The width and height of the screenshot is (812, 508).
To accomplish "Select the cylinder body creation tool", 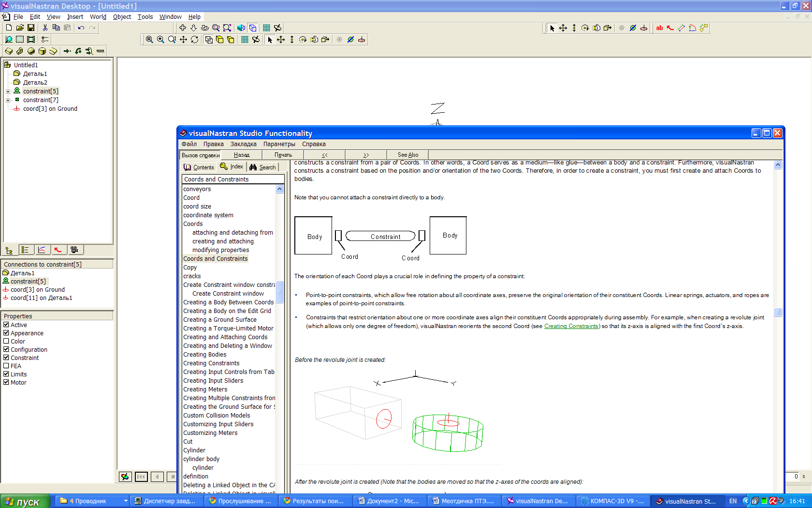I will tap(42, 51).
